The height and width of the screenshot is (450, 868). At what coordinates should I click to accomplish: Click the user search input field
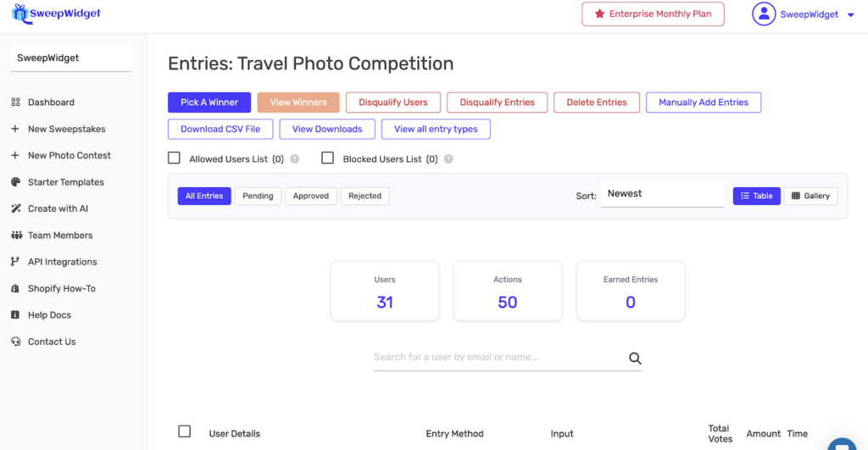point(498,358)
